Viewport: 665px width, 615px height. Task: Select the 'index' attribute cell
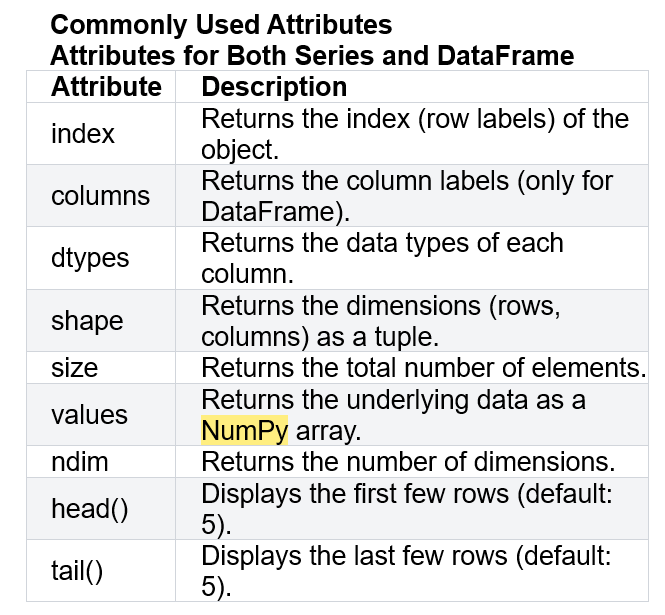[101, 134]
